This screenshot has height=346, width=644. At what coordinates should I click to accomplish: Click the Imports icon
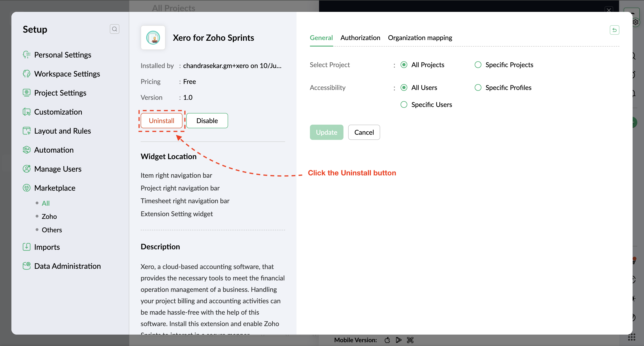tap(27, 247)
